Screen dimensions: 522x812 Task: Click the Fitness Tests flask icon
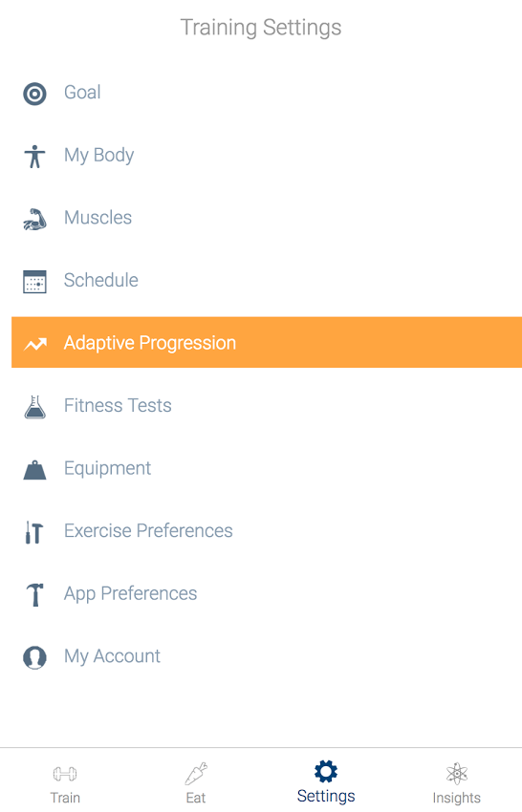pos(34,407)
